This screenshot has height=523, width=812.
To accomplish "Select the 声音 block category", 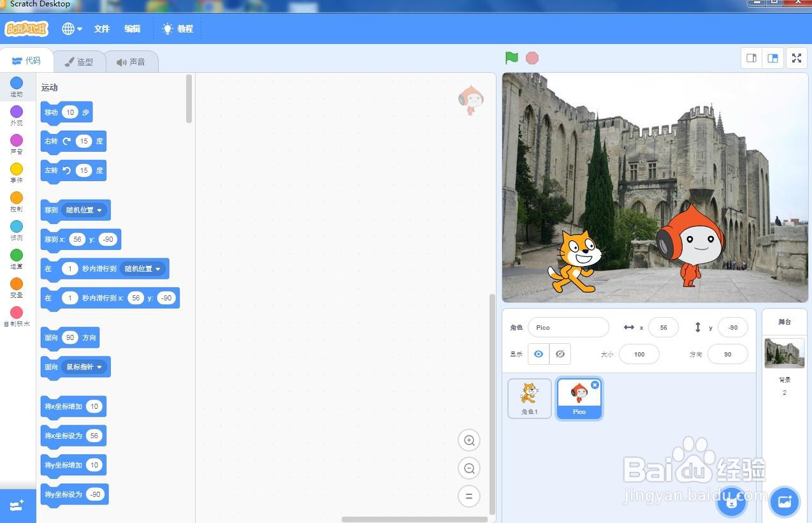I will (x=17, y=144).
